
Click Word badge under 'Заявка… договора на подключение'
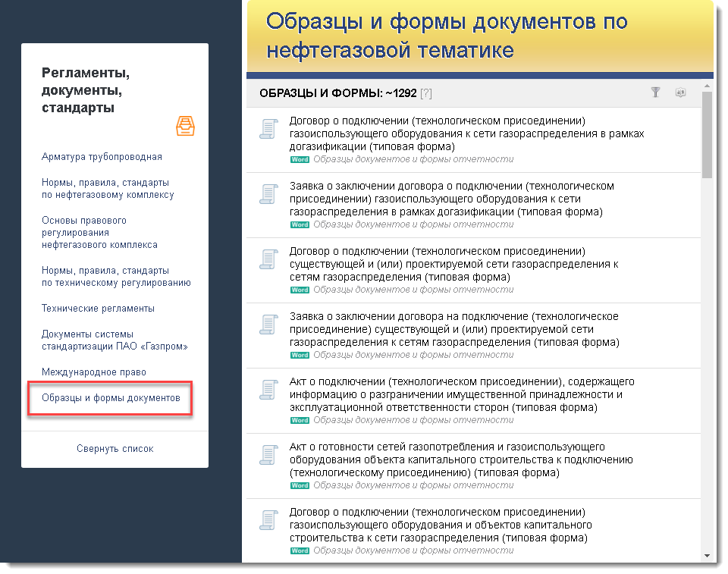pos(300,355)
